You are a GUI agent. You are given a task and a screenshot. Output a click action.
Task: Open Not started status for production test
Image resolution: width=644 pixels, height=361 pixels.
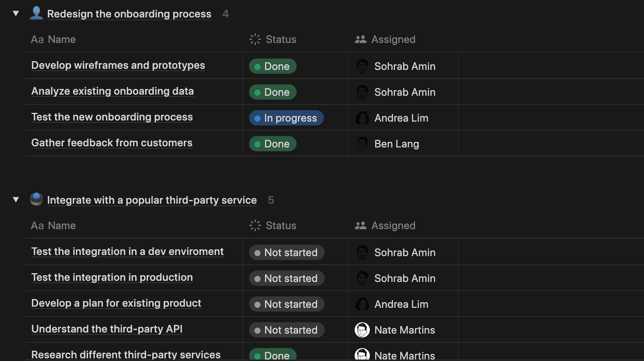tap(287, 278)
